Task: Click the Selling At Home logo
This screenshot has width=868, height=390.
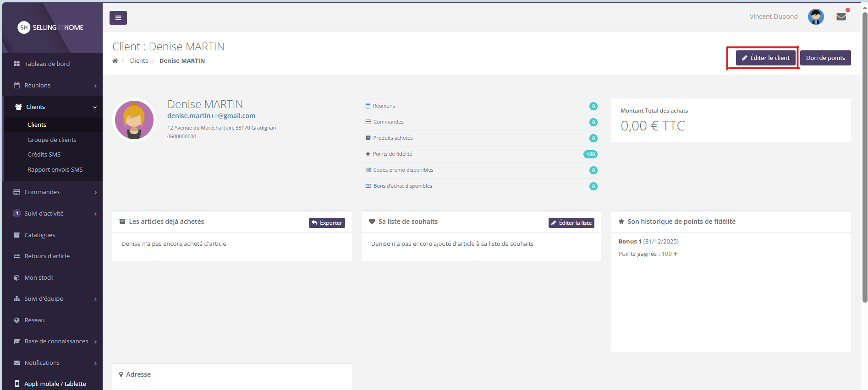Action: pyautogui.click(x=50, y=27)
